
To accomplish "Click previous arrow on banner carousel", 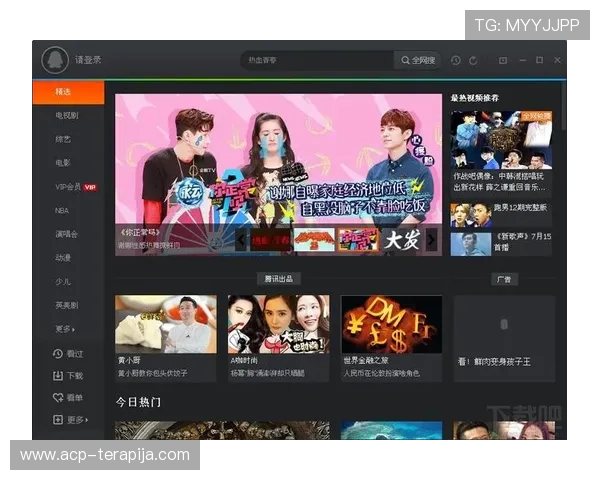I will [241, 240].
